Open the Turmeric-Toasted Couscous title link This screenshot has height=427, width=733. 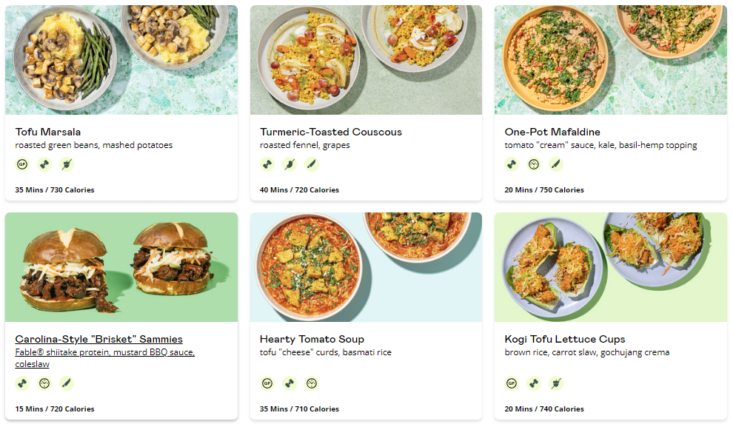coord(330,131)
